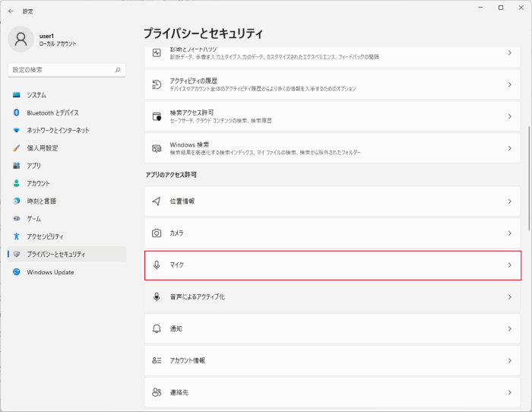This screenshot has width=532, height=412.
Task: Click the アカウント情報 person-list icon
Action: click(157, 360)
